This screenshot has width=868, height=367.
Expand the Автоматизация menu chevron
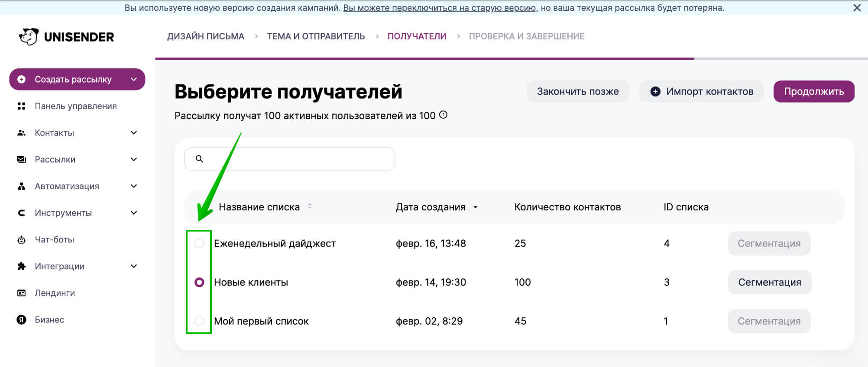pos(134,186)
